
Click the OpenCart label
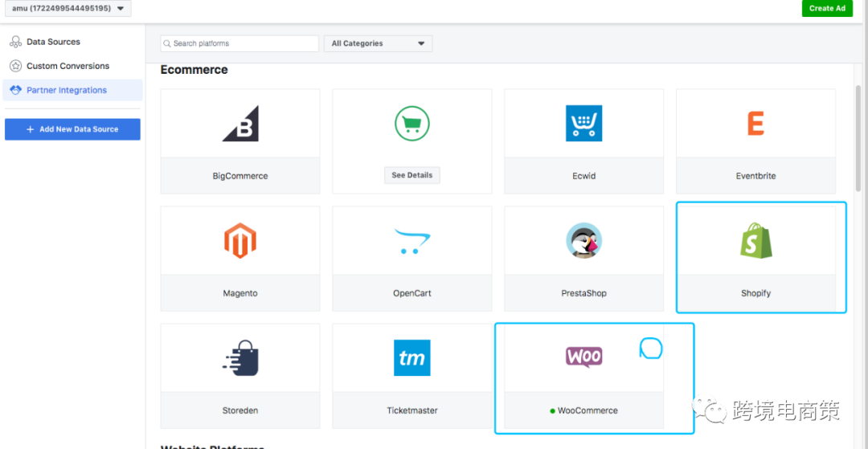[x=411, y=293]
